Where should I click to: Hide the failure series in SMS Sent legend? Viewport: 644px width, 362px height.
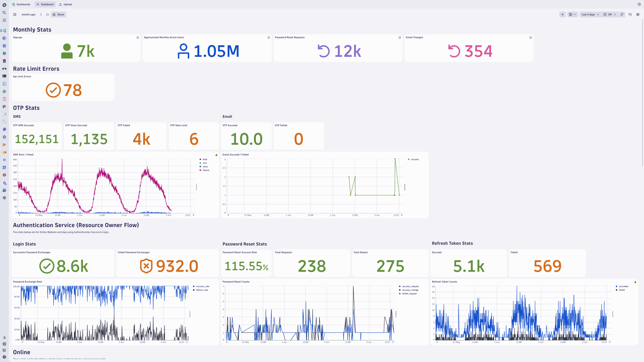coord(206,170)
